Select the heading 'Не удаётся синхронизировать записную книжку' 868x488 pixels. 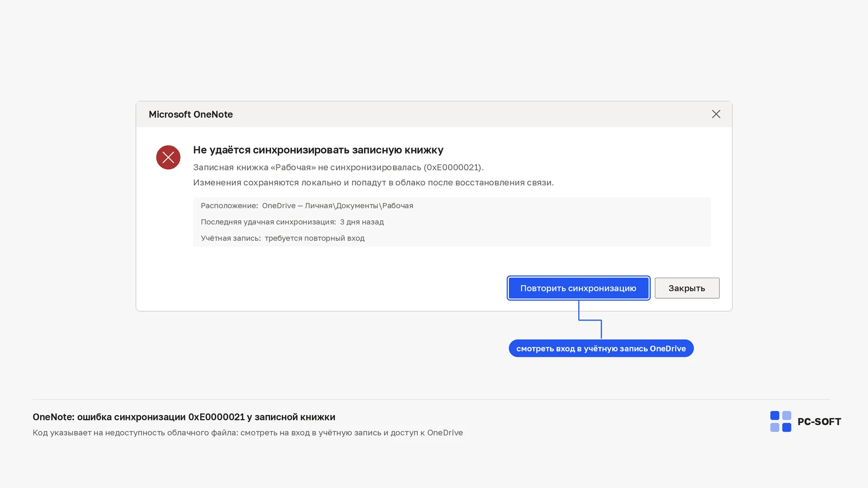(x=318, y=150)
